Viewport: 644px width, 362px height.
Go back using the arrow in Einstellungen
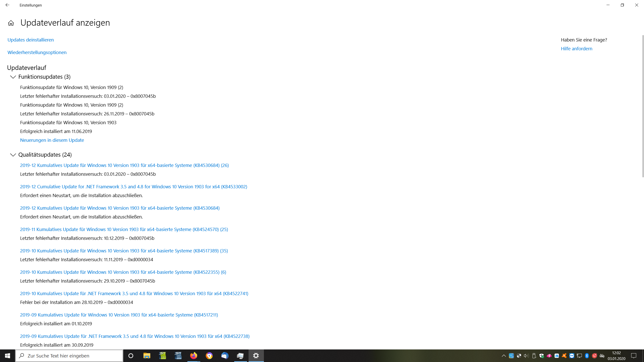click(x=7, y=5)
